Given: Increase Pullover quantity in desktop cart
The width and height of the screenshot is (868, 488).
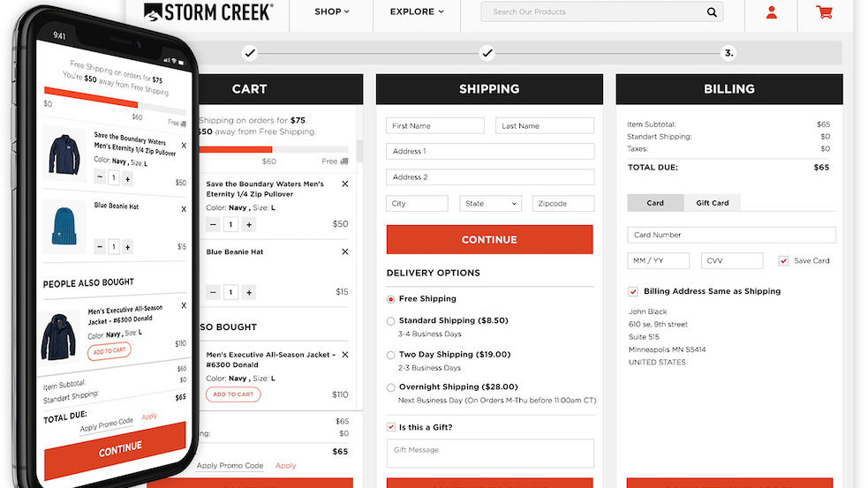Looking at the screenshot, I should pos(249,224).
